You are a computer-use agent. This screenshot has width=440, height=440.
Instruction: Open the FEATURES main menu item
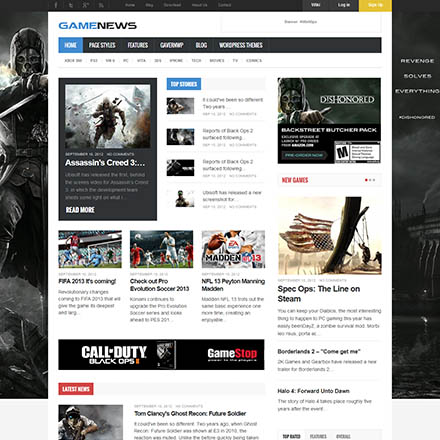point(138,45)
